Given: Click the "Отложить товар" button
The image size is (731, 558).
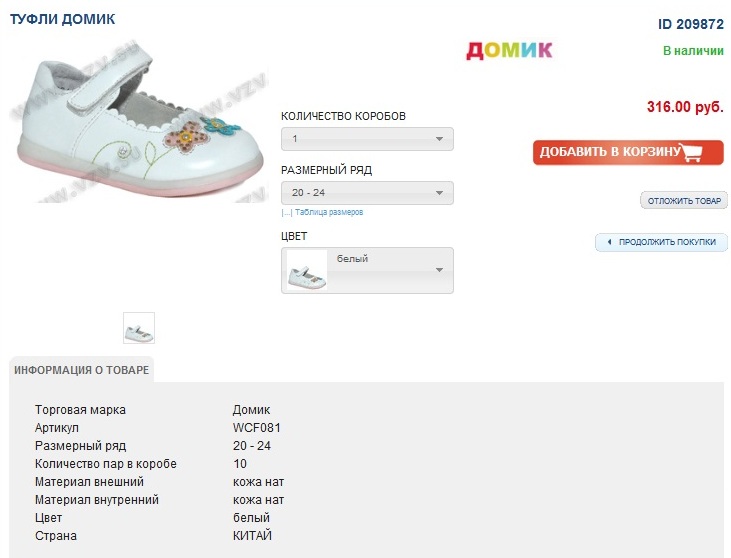Looking at the screenshot, I should coord(684,201).
